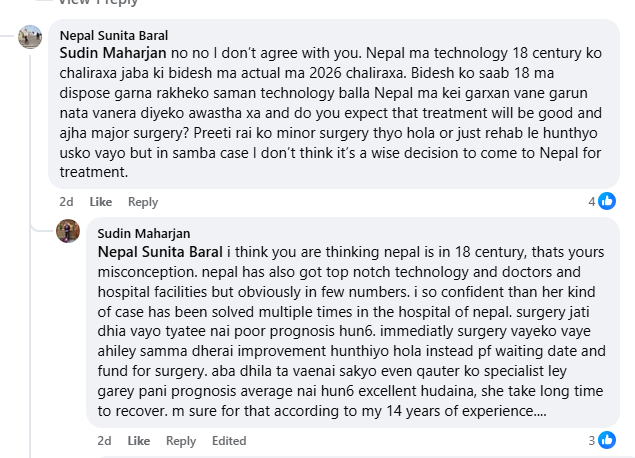Viewport: 635px width, 458px height.
Task: Like Nepal Sunita Baral's comment
Action: pyautogui.click(x=101, y=202)
